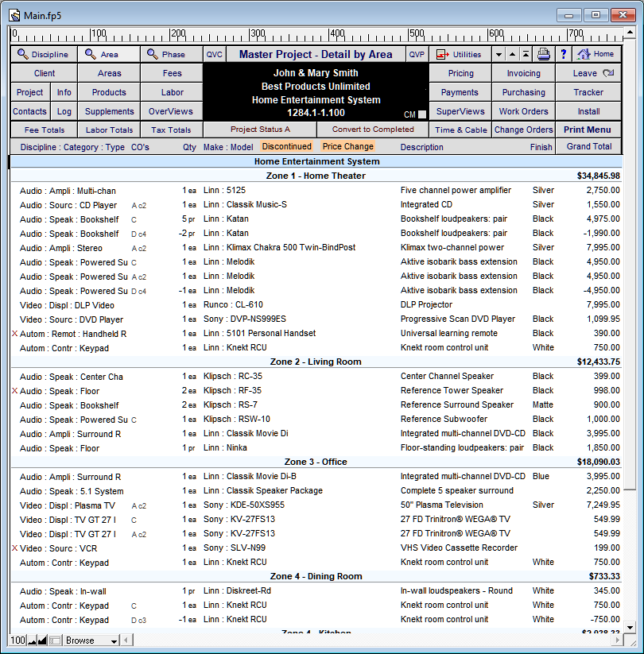Open the Supplements tab

pyautogui.click(x=110, y=111)
